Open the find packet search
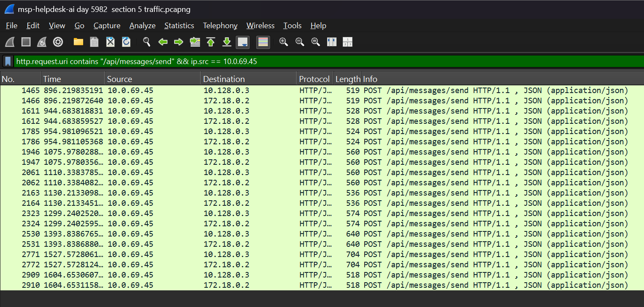The height and width of the screenshot is (307, 644). pyautogui.click(x=146, y=42)
